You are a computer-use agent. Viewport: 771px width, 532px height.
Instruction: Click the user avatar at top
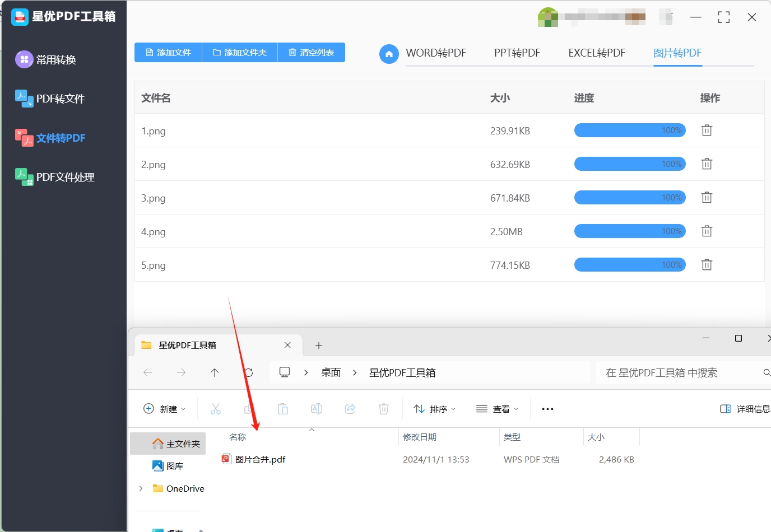point(548,17)
